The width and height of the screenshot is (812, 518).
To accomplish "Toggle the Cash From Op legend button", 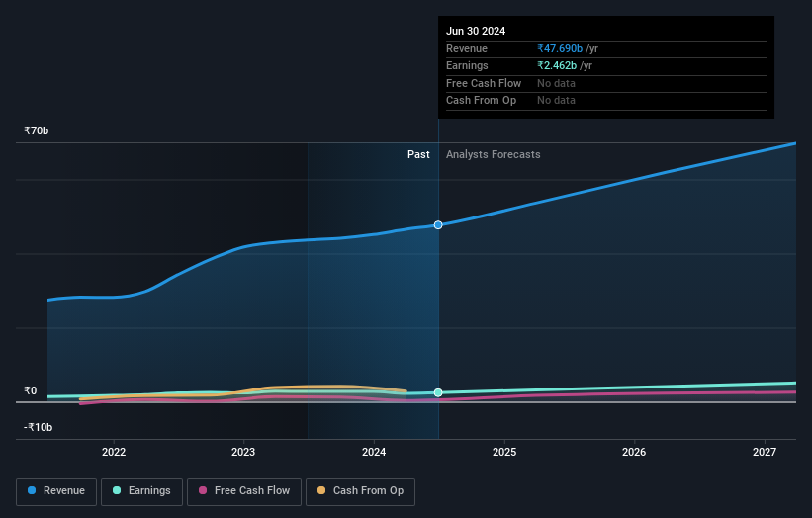I will [360, 491].
